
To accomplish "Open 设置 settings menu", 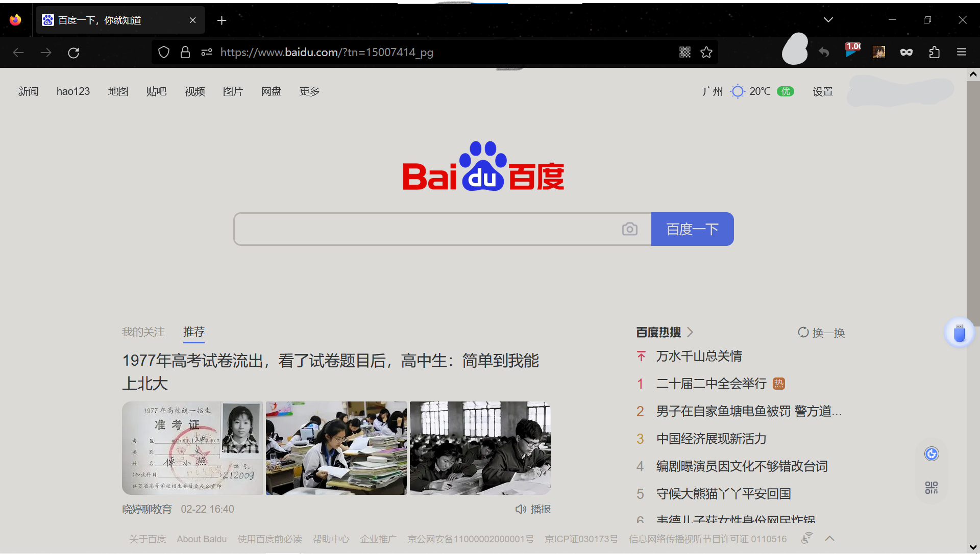I will [823, 91].
